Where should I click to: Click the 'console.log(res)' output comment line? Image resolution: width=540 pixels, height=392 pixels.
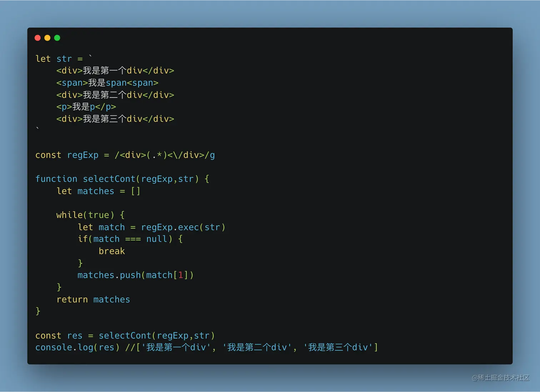tap(206, 347)
